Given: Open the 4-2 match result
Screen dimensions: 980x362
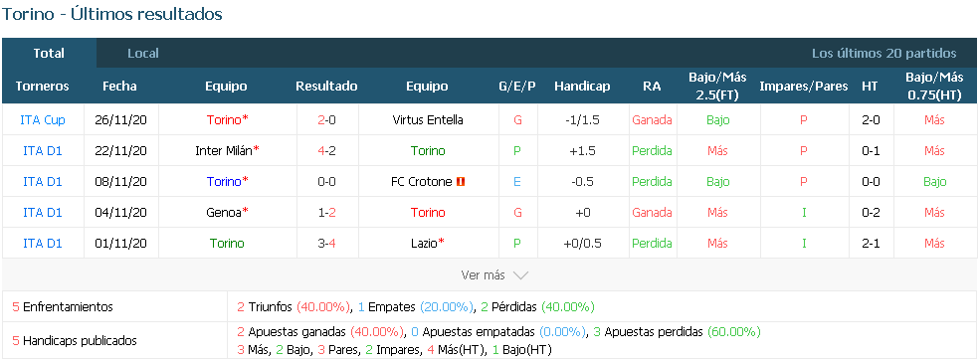Looking at the screenshot, I should [x=326, y=151].
